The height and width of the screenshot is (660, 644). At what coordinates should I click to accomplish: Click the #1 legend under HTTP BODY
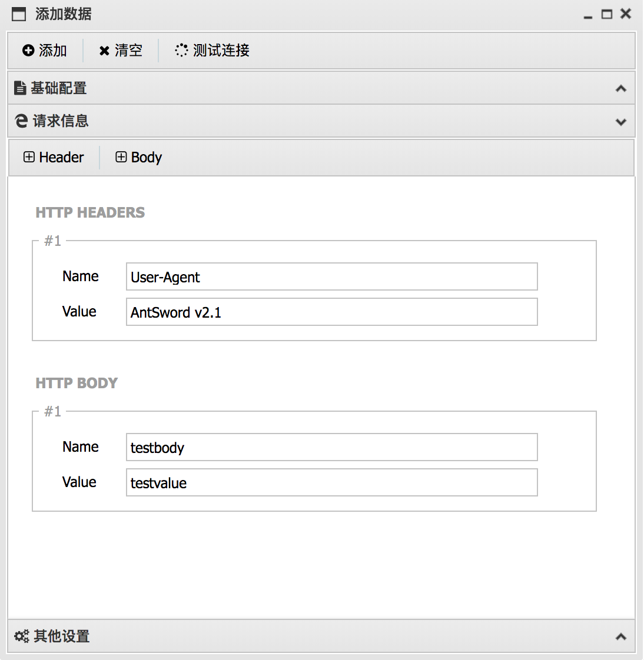[52, 411]
